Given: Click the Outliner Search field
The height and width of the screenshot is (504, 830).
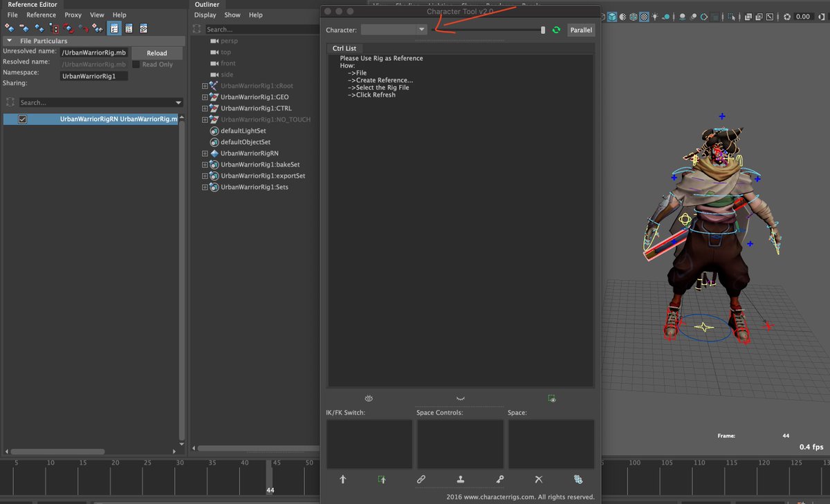Looking at the screenshot, I should 263,30.
